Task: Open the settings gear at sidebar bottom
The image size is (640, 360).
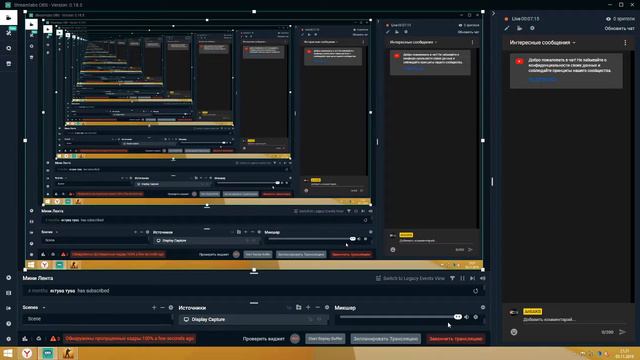Action: [9, 339]
